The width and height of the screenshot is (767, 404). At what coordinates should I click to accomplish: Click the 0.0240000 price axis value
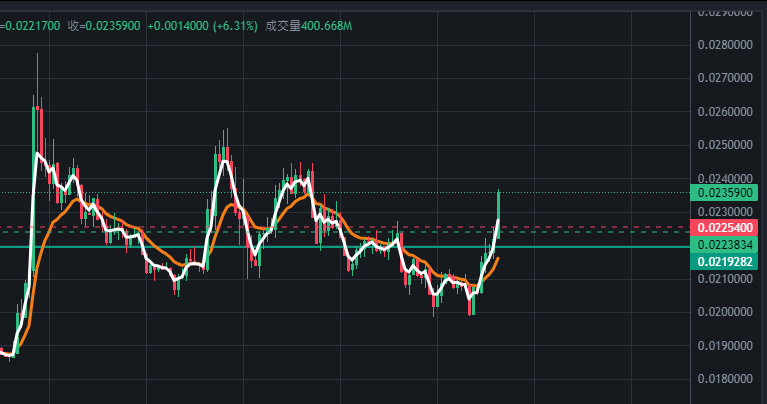tap(725, 179)
